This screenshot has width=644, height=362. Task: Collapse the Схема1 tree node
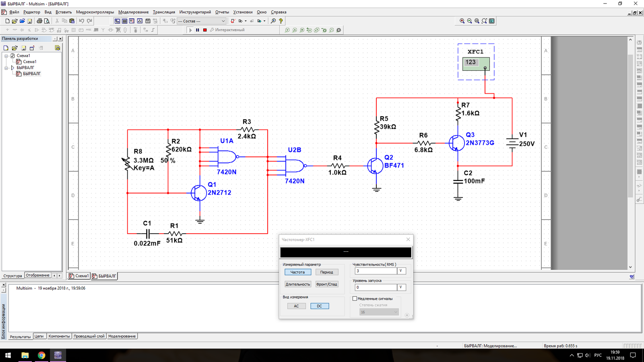point(6,56)
